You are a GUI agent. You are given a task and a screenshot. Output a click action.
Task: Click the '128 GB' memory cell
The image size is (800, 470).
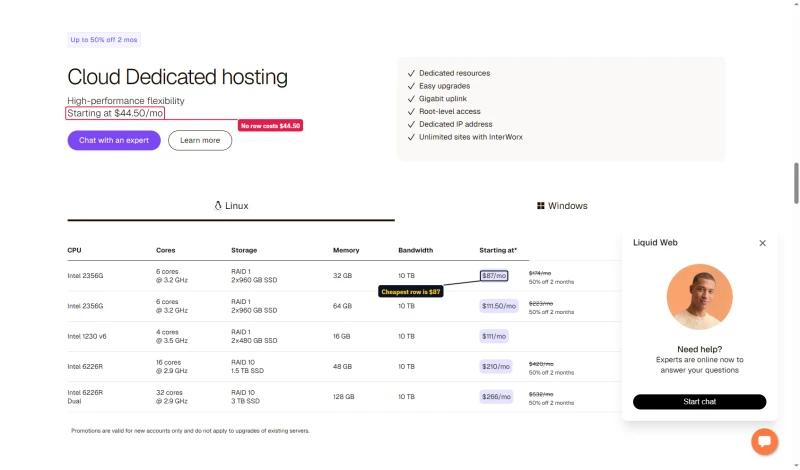pos(343,397)
